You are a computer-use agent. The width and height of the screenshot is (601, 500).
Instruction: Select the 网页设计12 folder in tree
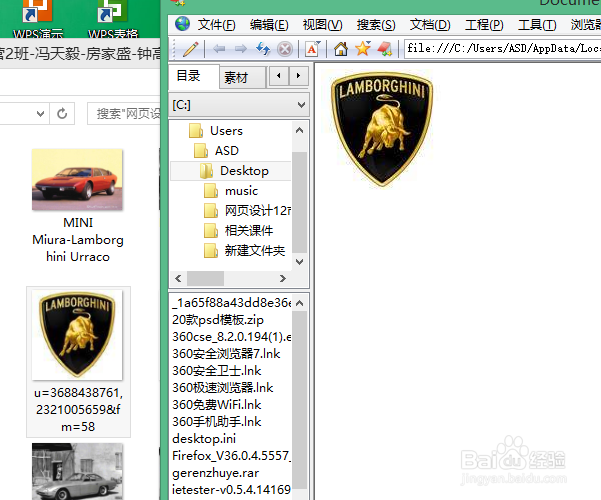point(247,211)
